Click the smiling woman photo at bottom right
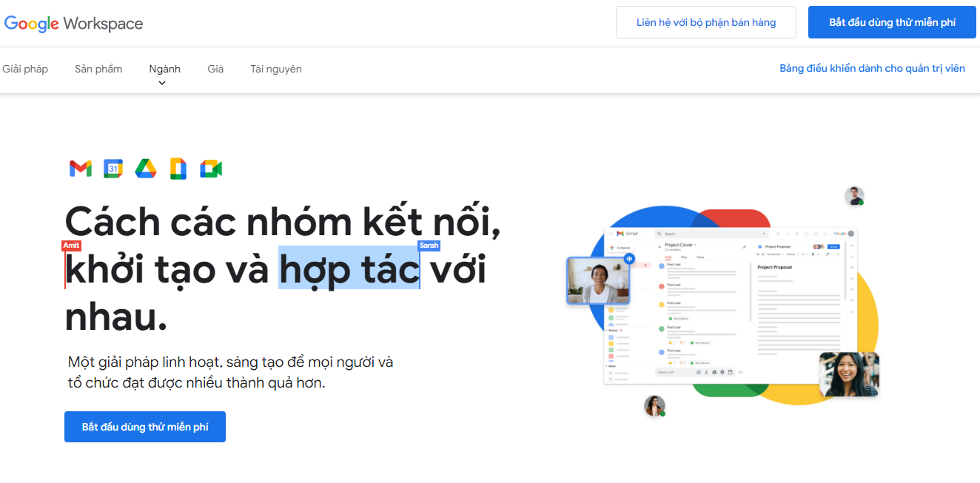This screenshot has width=980, height=483. pos(849,374)
